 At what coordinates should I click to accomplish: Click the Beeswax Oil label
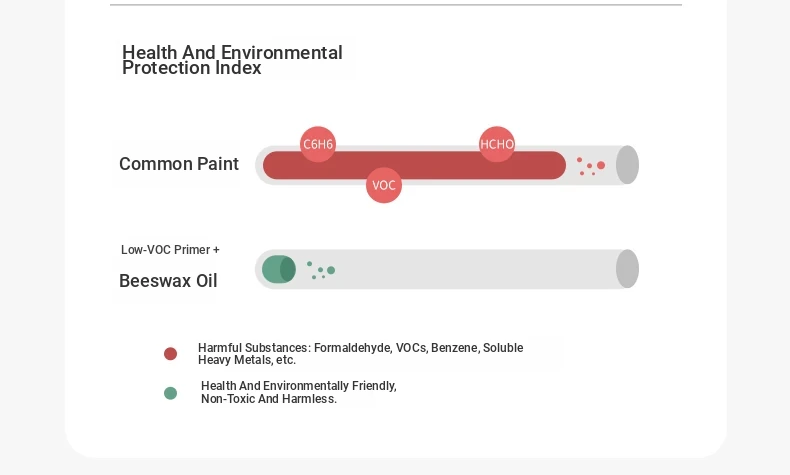coord(168,281)
